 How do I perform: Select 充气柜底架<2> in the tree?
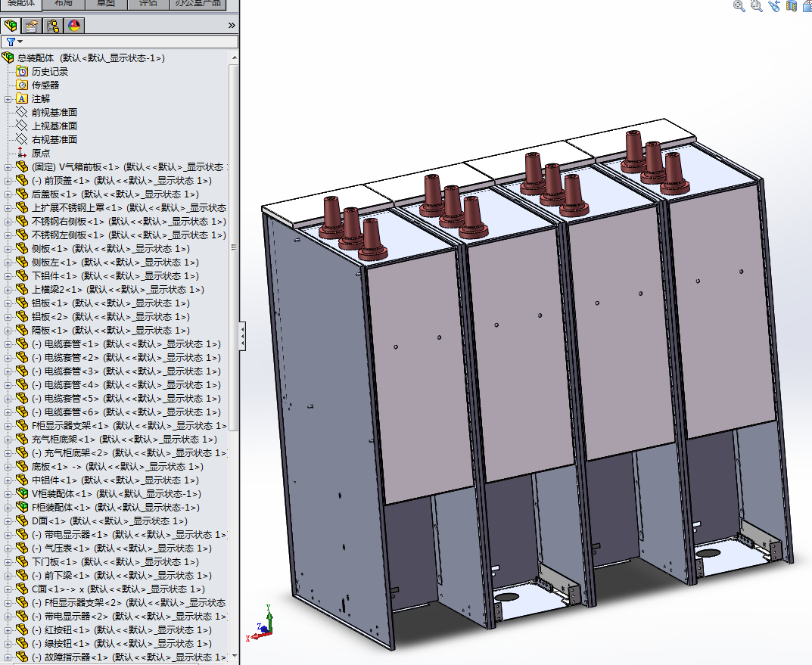(129, 453)
